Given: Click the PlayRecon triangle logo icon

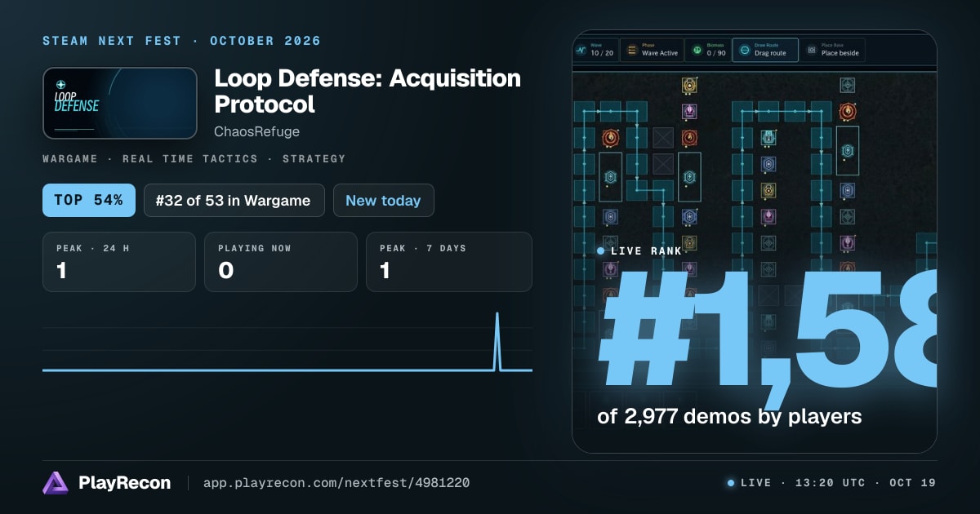Looking at the screenshot, I should 56,483.
